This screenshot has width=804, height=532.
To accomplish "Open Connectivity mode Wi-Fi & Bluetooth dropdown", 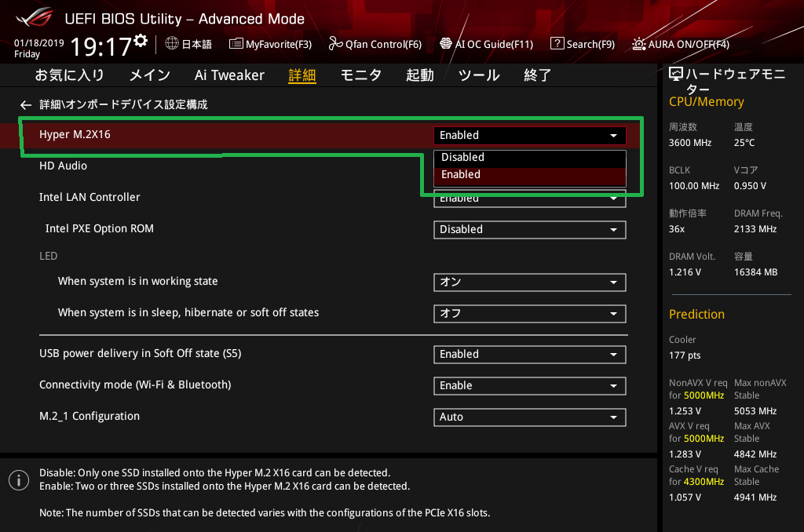I will coord(529,386).
